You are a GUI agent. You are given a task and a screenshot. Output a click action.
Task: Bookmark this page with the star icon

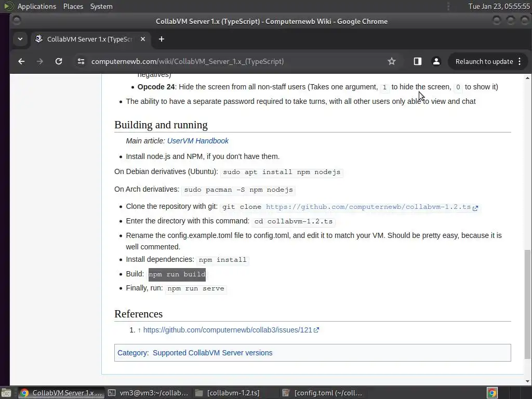392,61
